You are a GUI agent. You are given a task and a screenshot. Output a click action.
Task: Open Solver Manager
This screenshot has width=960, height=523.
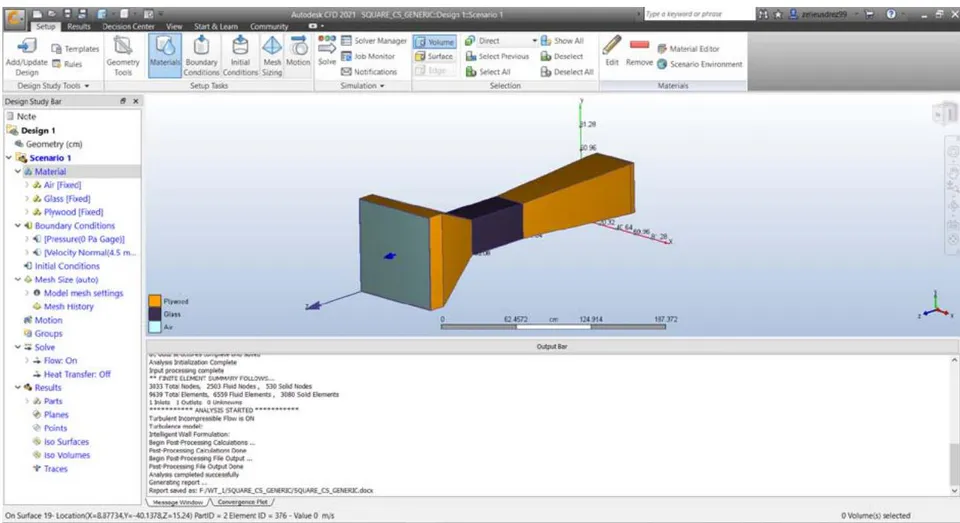[373, 40]
